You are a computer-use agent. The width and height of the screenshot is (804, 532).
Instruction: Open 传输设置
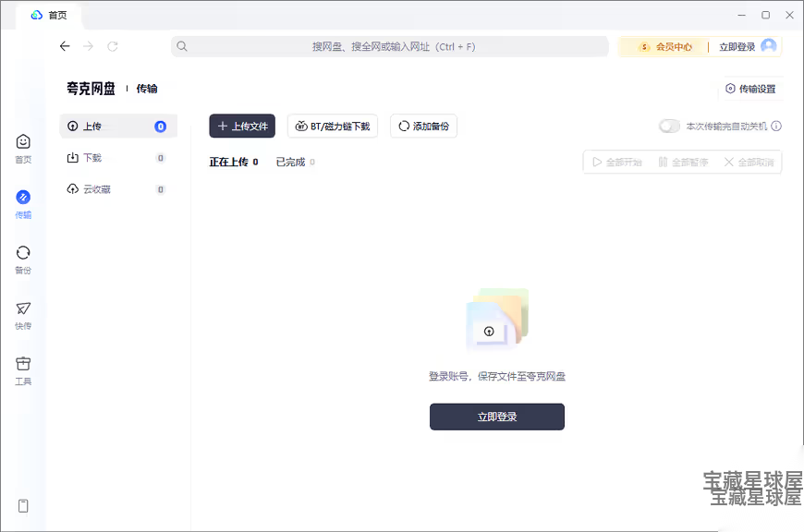(750, 89)
